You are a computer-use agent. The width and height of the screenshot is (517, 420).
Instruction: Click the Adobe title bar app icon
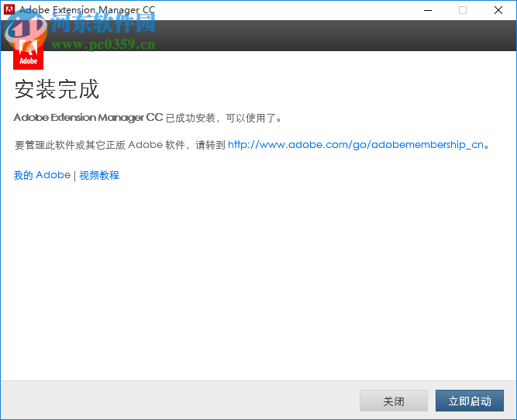[x=9, y=9]
